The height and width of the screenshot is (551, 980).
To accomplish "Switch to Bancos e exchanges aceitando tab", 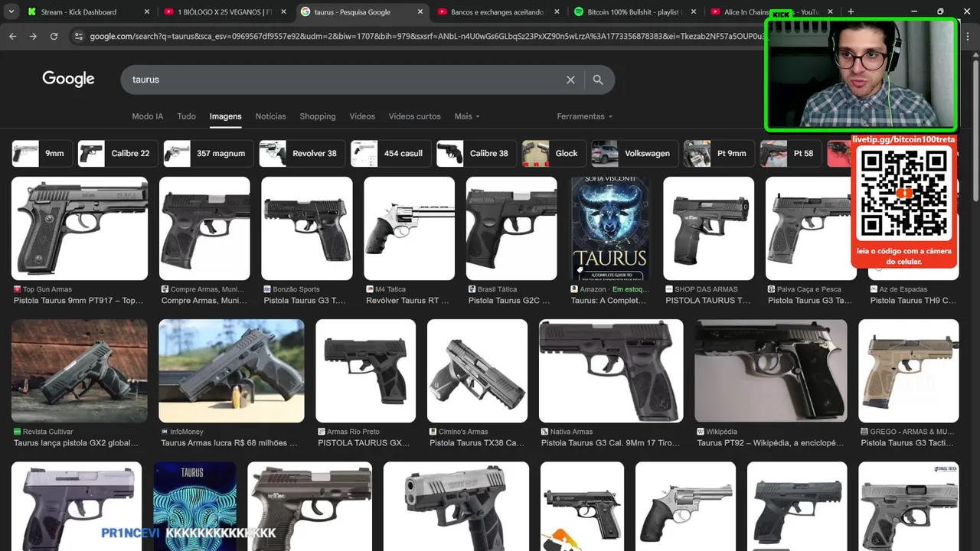I will tap(497, 11).
